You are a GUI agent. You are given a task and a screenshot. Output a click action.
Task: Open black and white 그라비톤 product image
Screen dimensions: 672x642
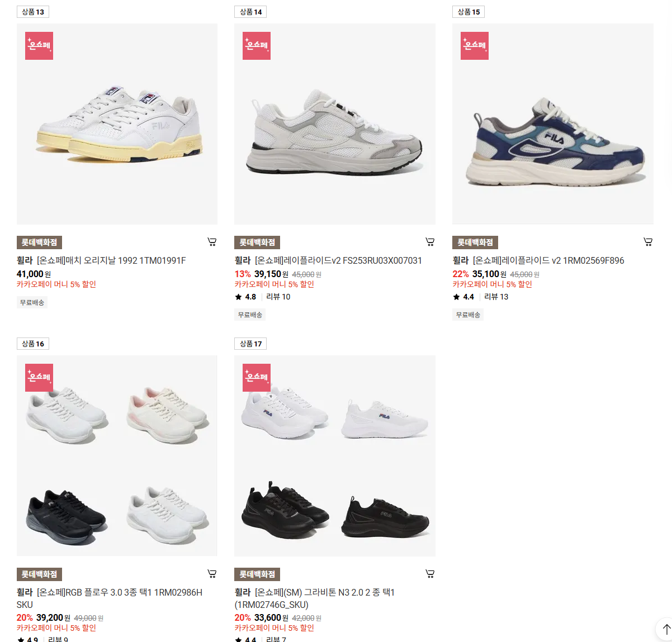[x=335, y=456]
